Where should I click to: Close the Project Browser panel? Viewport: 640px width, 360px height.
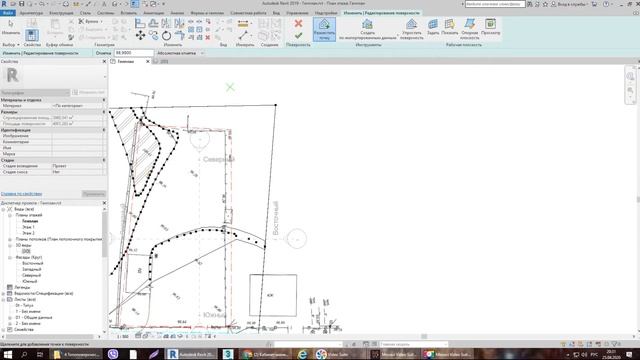coord(104,203)
